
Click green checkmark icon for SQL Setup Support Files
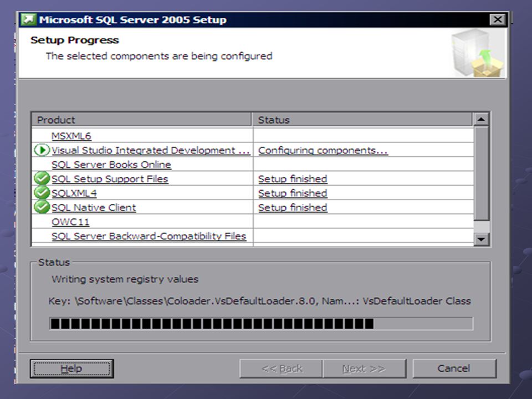coord(42,178)
